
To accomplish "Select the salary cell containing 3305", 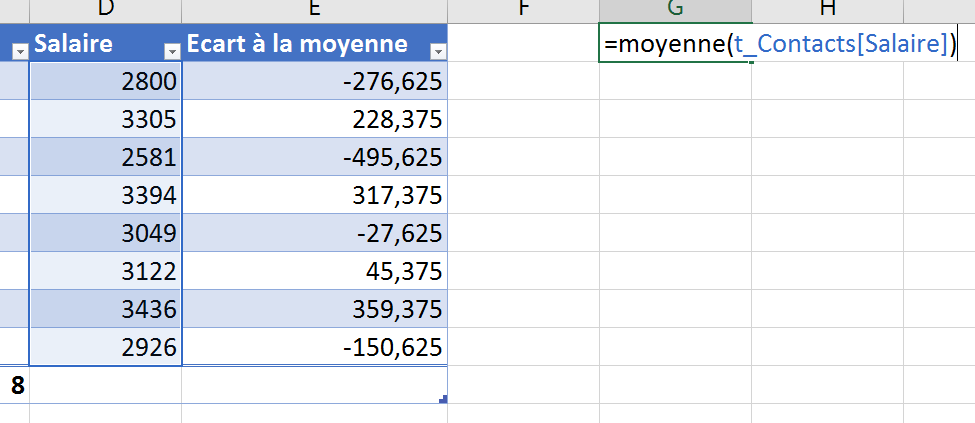I will click(x=106, y=119).
